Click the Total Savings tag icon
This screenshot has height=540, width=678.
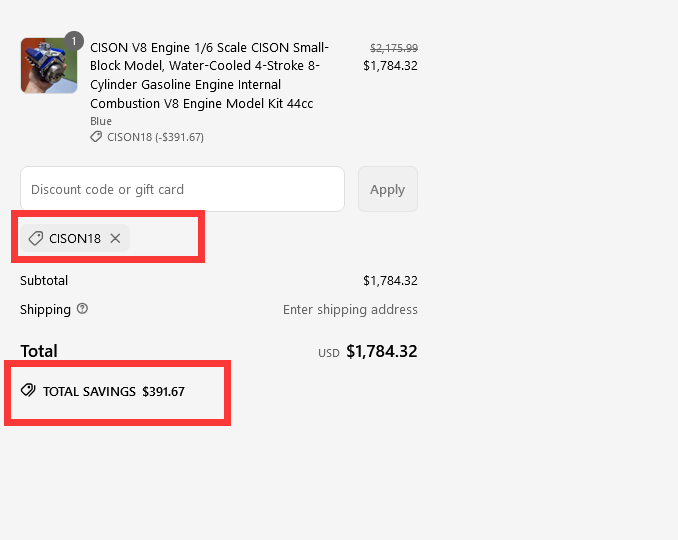point(28,391)
